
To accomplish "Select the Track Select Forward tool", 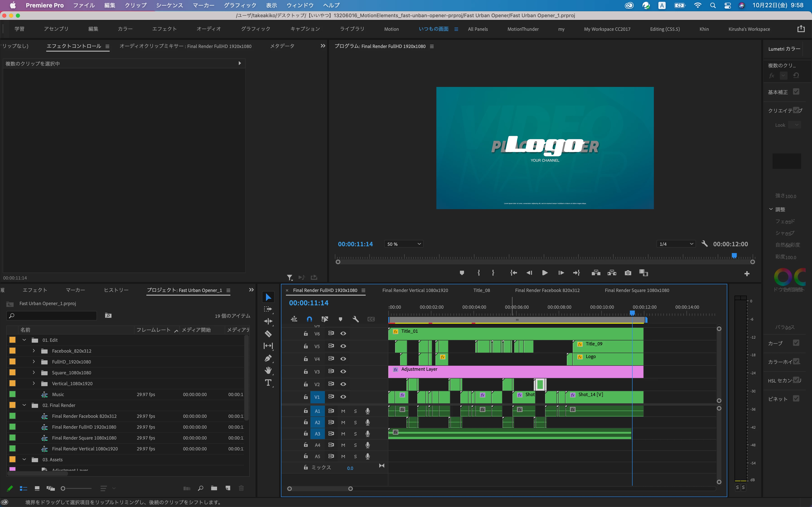I will pos(268,309).
